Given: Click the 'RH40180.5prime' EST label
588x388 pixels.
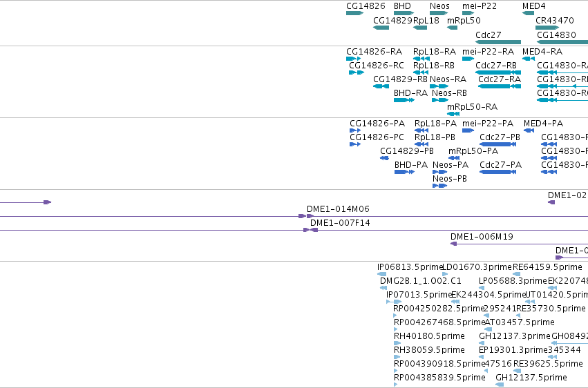Looking at the screenshot, I should coord(429,336).
